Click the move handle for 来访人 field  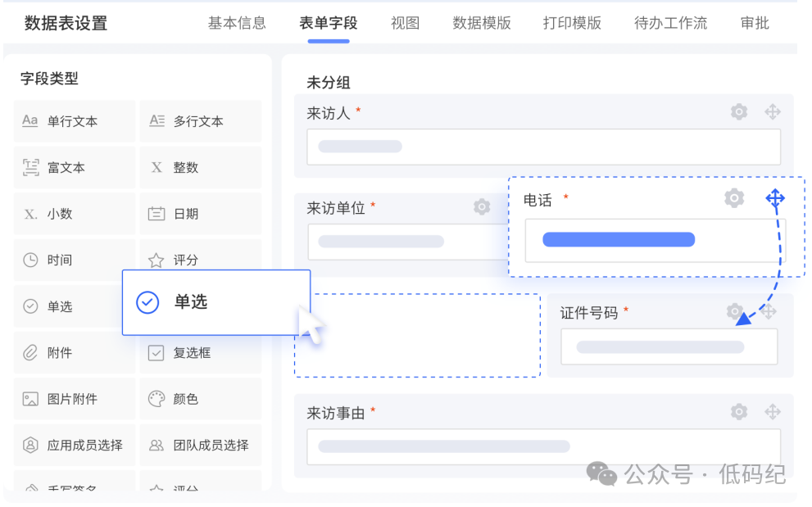(x=772, y=112)
